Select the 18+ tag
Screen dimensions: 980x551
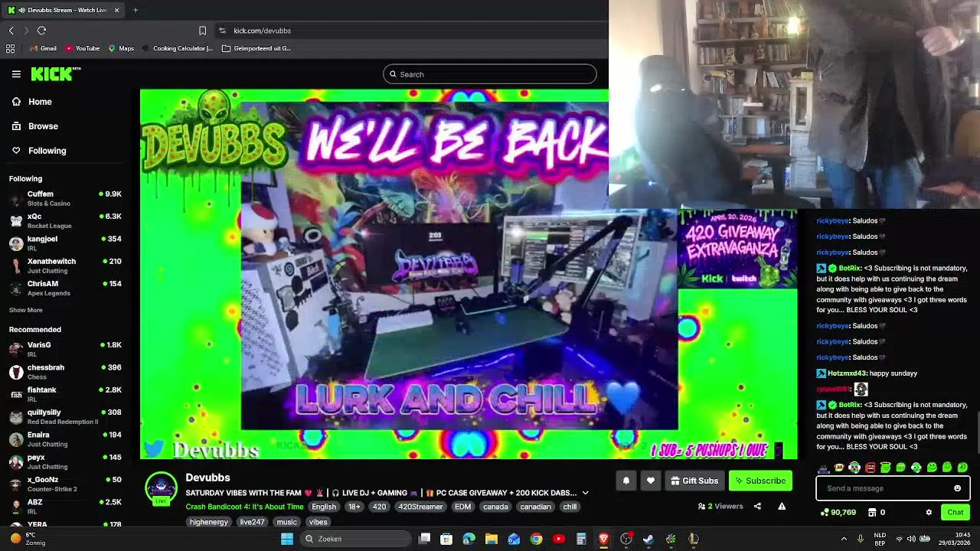click(354, 507)
